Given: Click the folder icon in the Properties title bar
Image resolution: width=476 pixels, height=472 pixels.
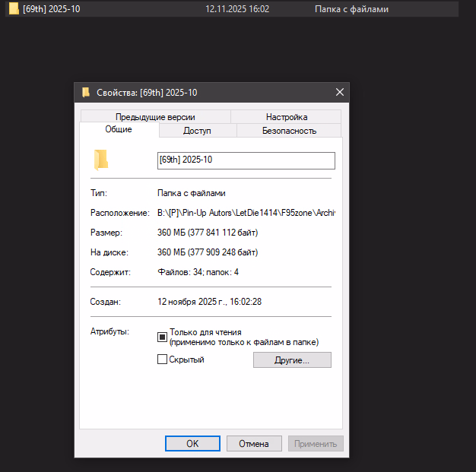Looking at the screenshot, I should 86,93.
